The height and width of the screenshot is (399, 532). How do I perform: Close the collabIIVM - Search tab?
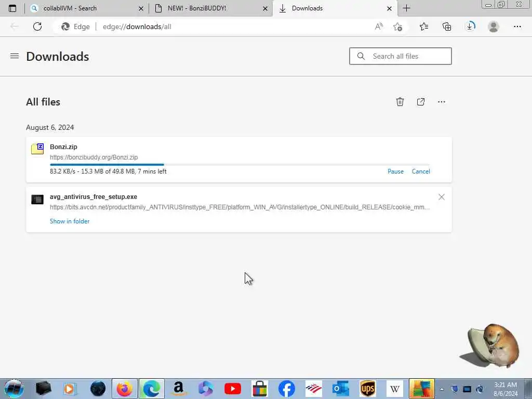pyautogui.click(x=141, y=8)
